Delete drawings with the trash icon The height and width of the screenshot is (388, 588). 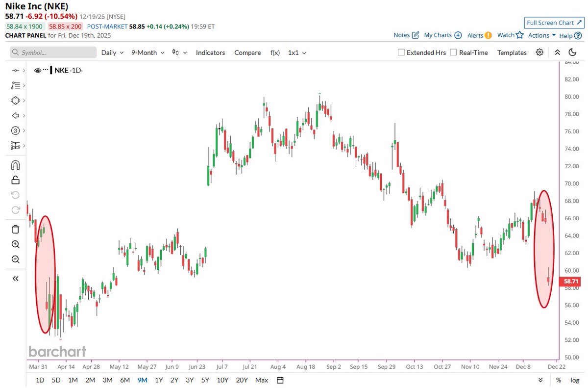point(15,229)
